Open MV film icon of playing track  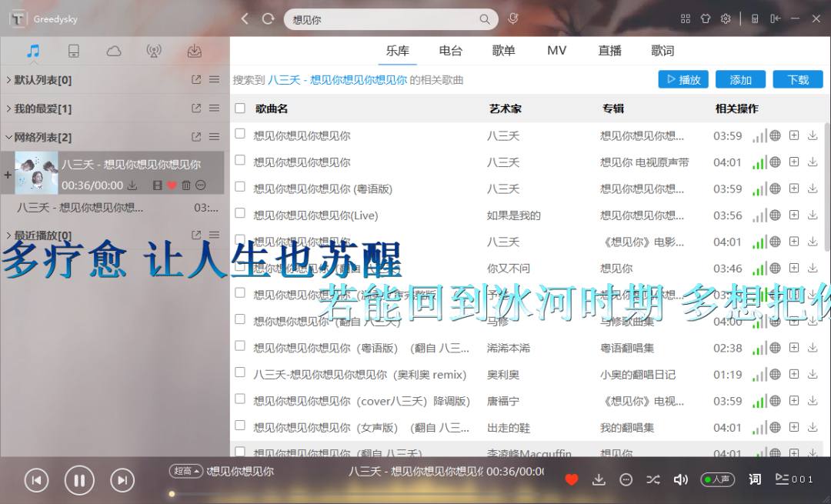tap(158, 185)
